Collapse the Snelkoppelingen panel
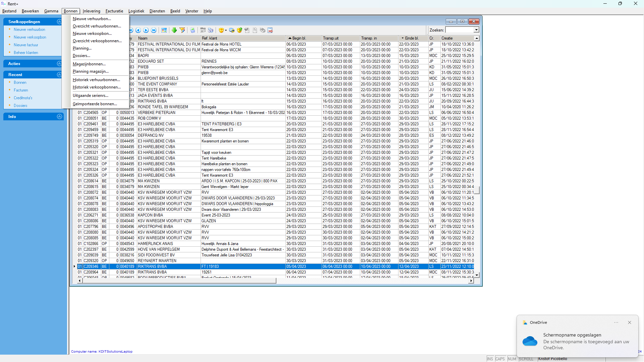Viewport: 644px width, 362px height. [59, 22]
